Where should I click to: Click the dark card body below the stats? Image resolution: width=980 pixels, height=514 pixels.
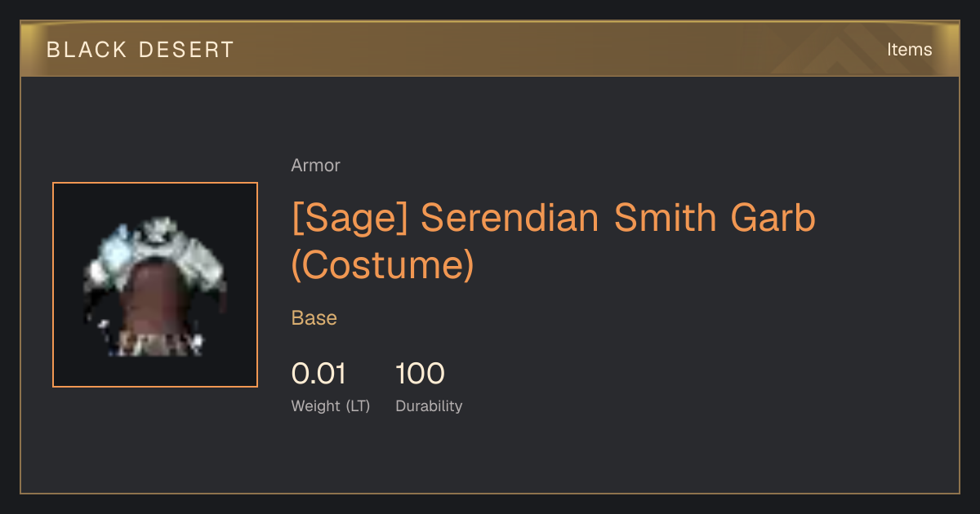tap(490, 457)
